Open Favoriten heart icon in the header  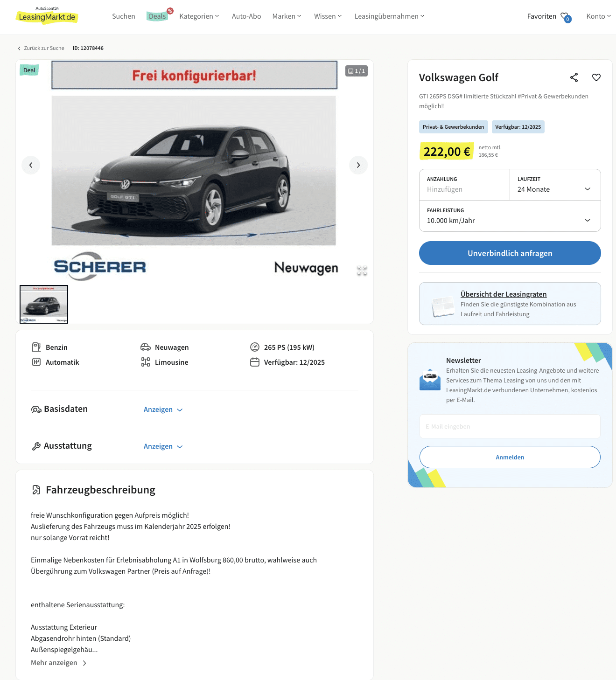565,17
